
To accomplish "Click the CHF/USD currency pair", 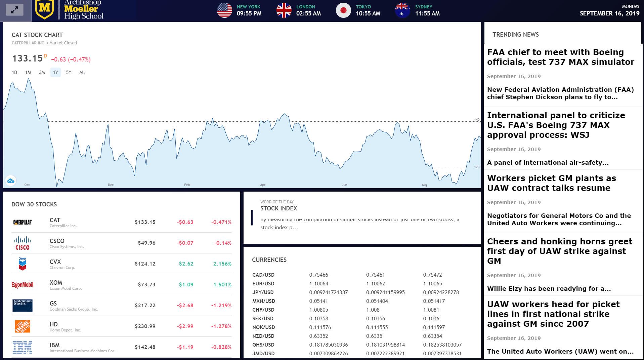I will coord(263,310).
